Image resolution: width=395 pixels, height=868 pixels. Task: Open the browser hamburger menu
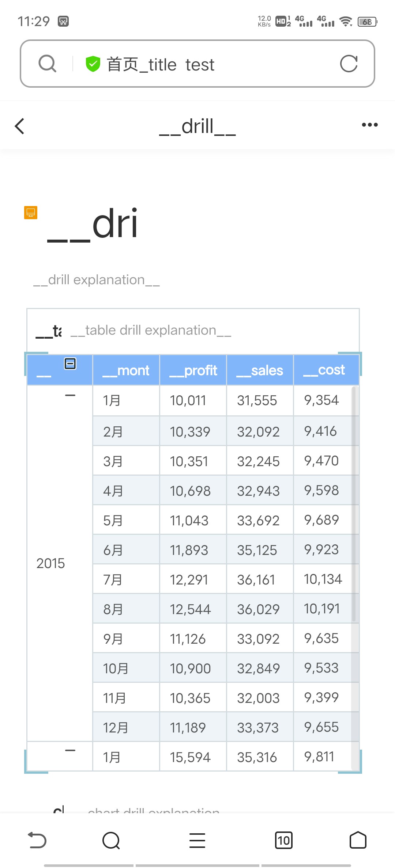(197, 840)
